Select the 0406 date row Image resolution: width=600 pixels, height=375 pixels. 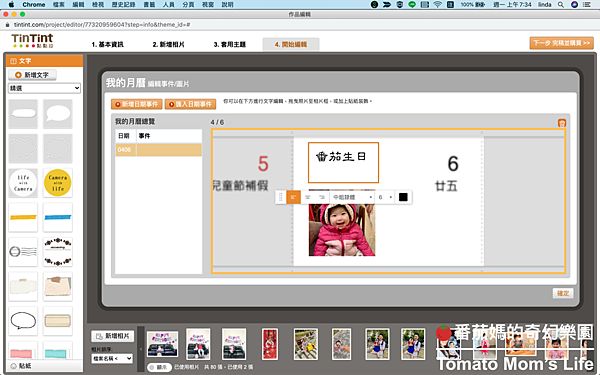[158, 150]
